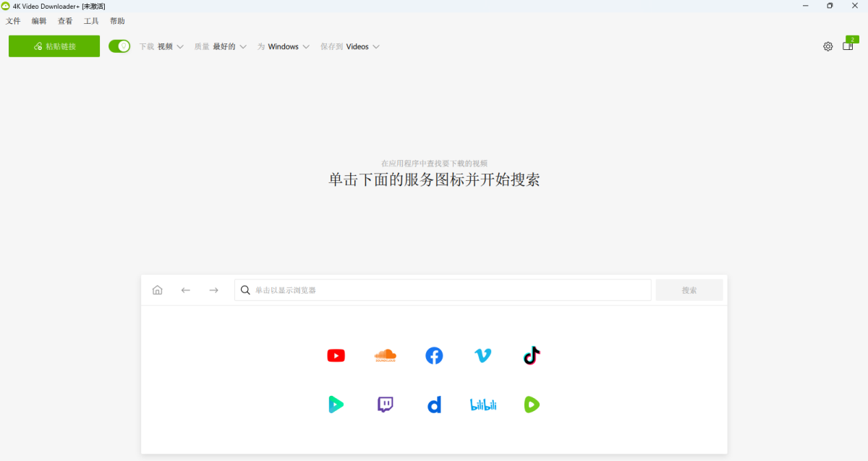The height and width of the screenshot is (461, 868).
Task: Open the 帮助 menu
Action: tap(116, 21)
